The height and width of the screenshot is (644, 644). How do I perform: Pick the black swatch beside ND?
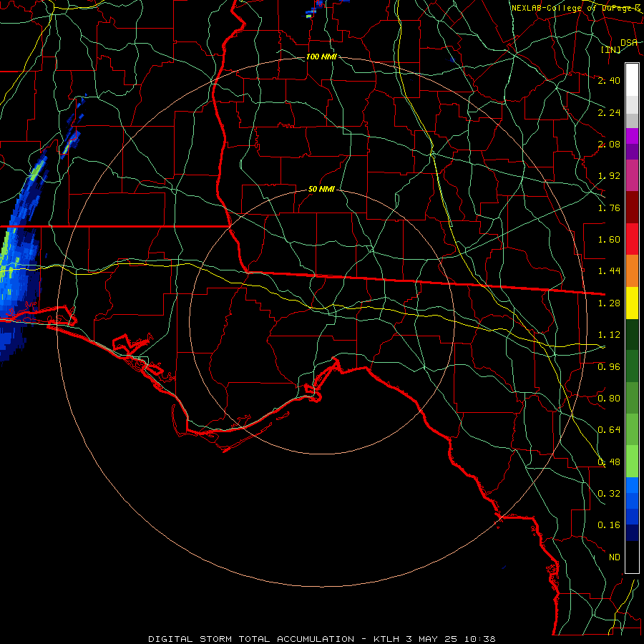click(x=632, y=557)
